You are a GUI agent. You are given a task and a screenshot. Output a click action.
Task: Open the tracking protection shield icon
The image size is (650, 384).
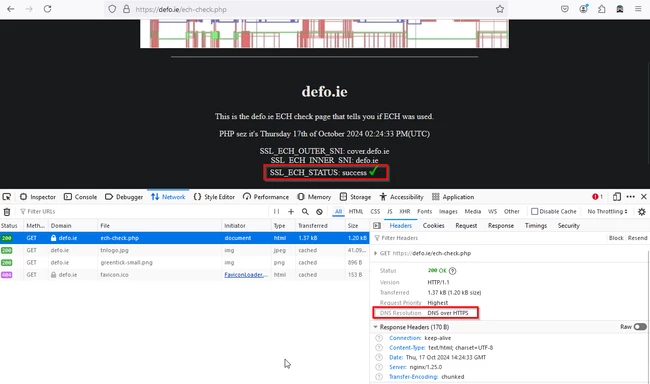(x=112, y=9)
